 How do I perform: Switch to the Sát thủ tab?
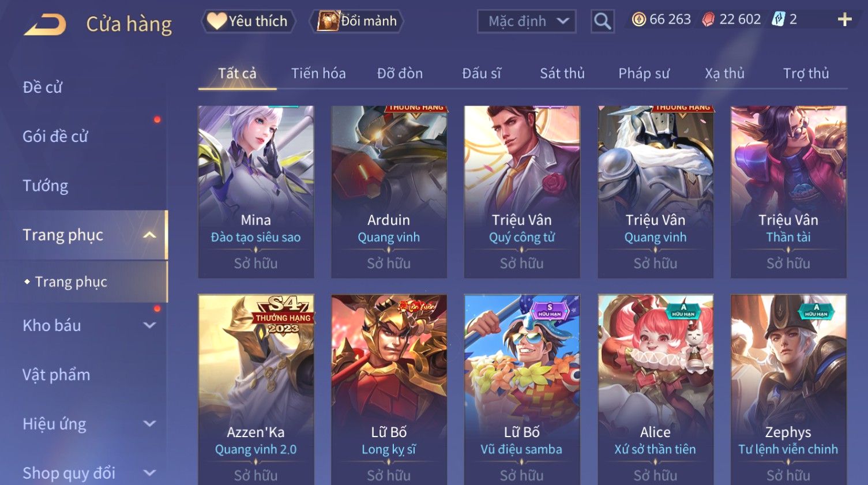pos(562,73)
